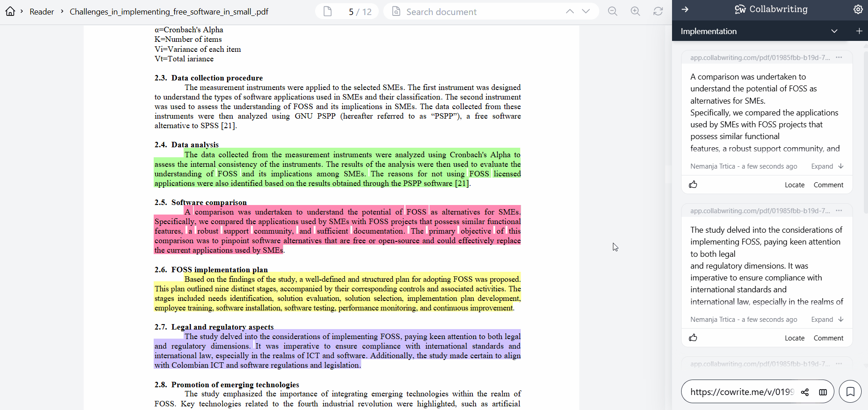Select the cowrite.me share URL field
This screenshot has width=868, height=410.
(742, 392)
